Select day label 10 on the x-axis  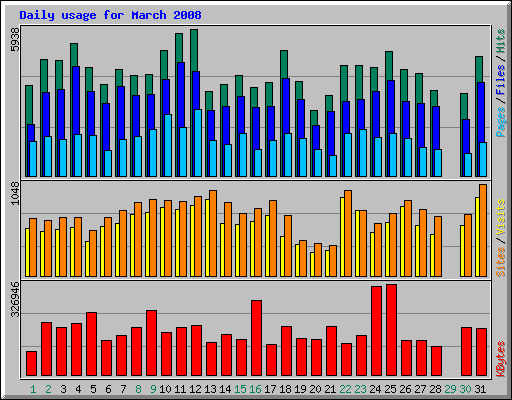pyautogui.click(x=165, y=389)
